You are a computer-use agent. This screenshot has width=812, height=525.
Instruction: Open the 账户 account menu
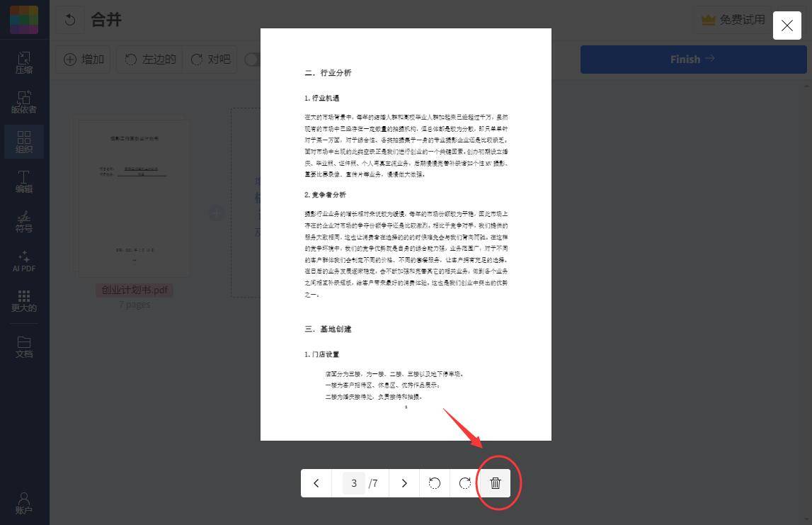(x=24, y=503)
